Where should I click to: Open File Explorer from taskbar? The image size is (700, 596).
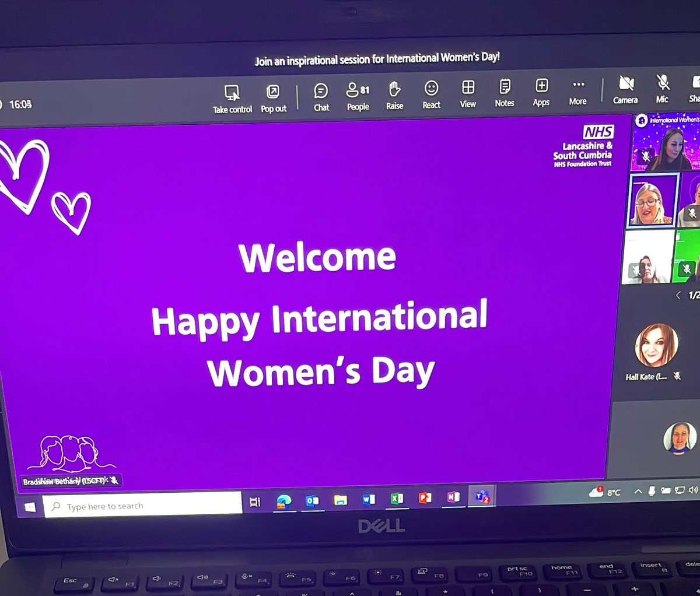pyautogui.click(x=341, y=500)
